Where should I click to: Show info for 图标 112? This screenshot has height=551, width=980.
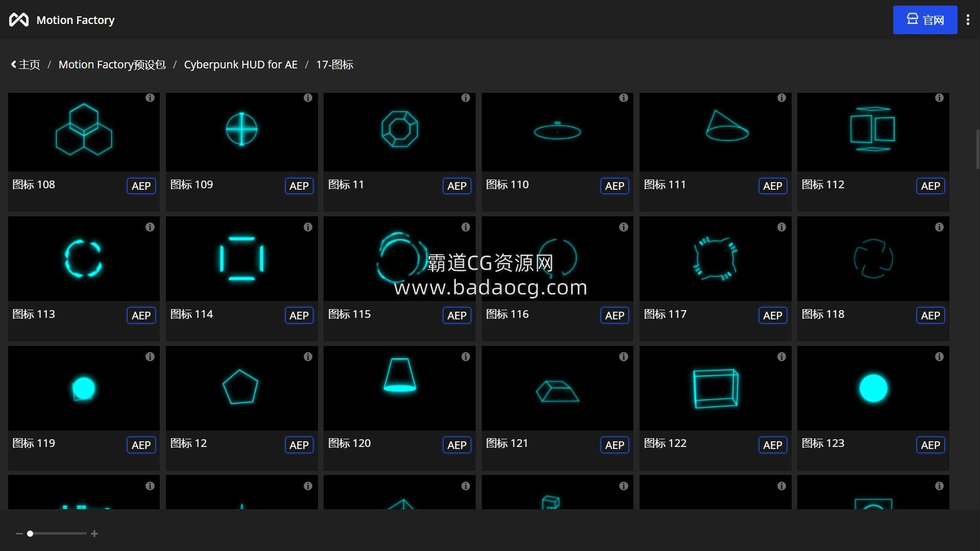coord(939,97)
